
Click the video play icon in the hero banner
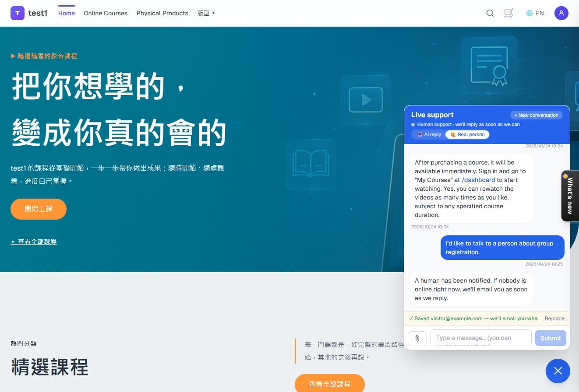[x=366, y=100]
